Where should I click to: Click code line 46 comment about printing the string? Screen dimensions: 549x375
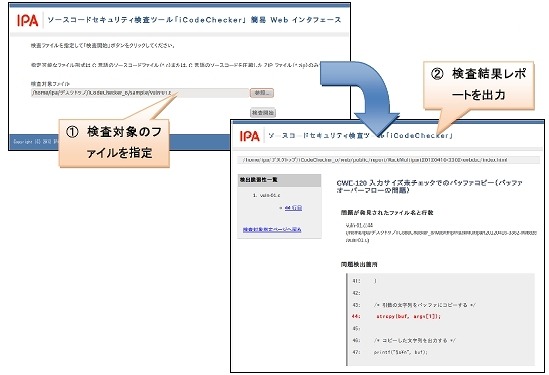[415, 340]
